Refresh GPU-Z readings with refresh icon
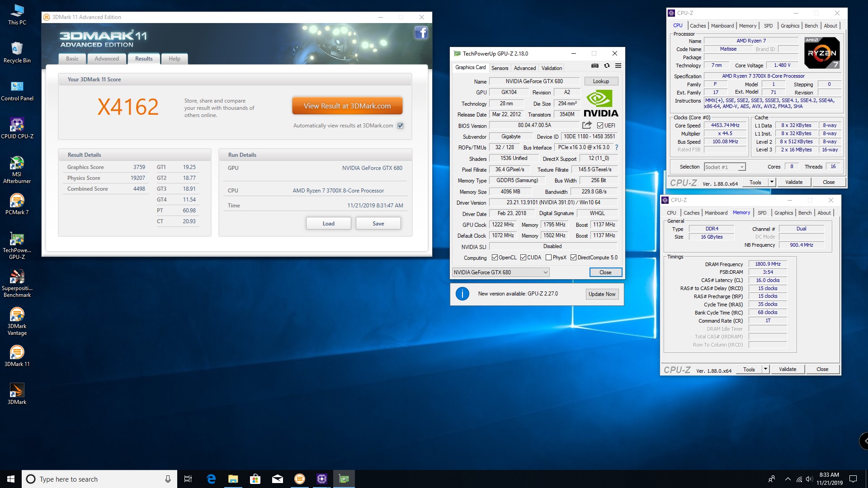868x488 pixels. 607,66
